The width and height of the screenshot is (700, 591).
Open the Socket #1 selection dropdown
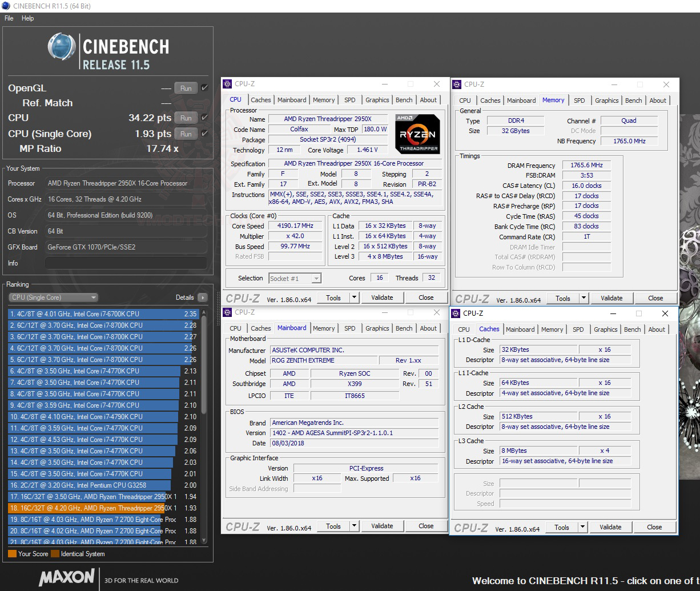295,279
